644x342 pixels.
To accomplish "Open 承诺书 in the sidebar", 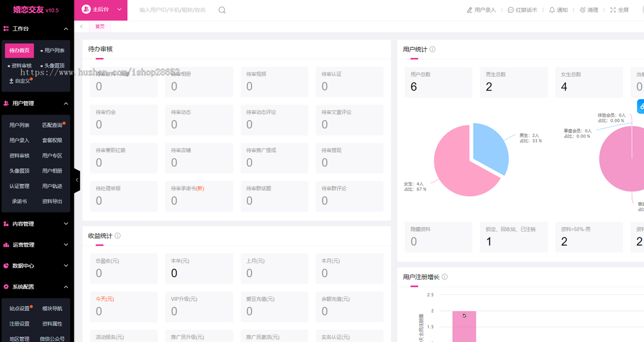I will click(x=19, y=202).
